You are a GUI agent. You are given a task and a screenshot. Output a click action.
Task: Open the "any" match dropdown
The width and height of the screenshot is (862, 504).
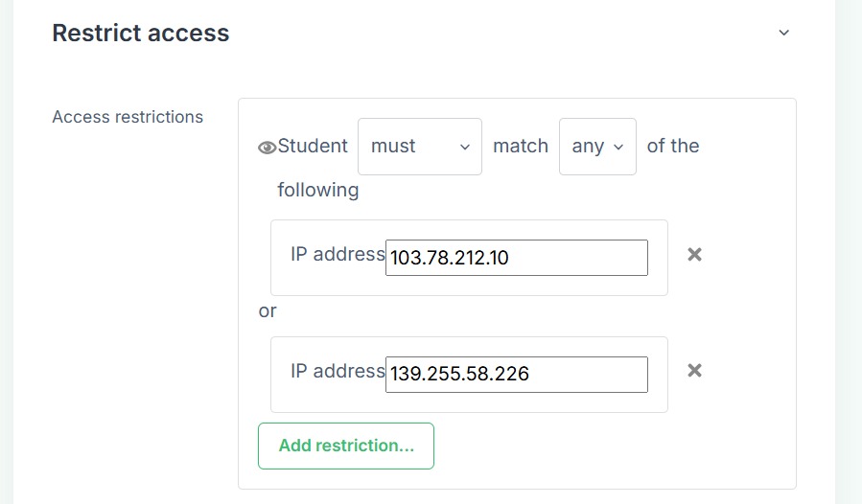[x=597, y=147]
